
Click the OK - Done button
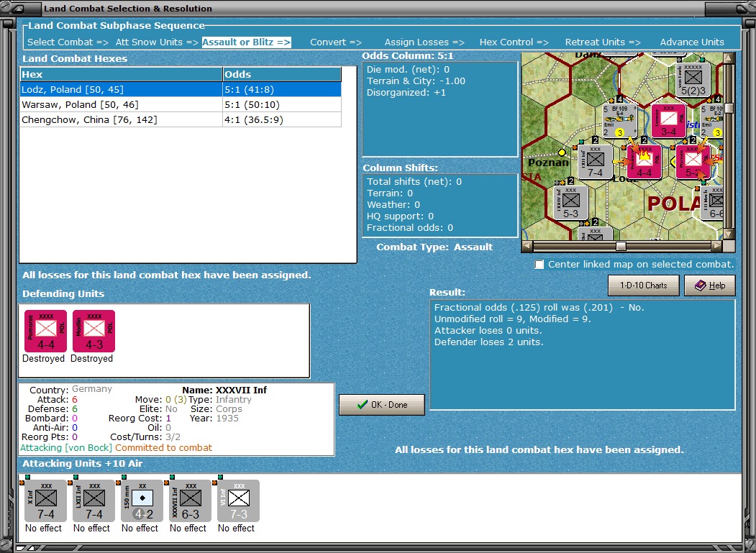point(382,405)
